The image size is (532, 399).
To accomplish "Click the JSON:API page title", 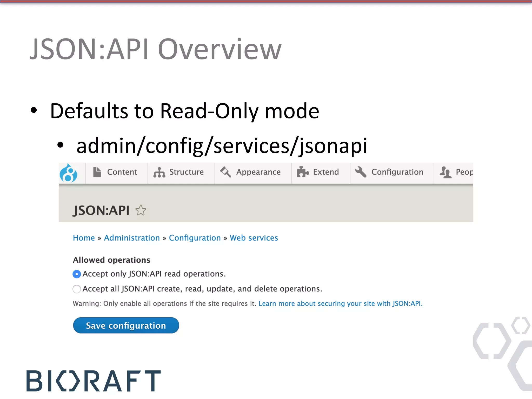I will 101,210.
